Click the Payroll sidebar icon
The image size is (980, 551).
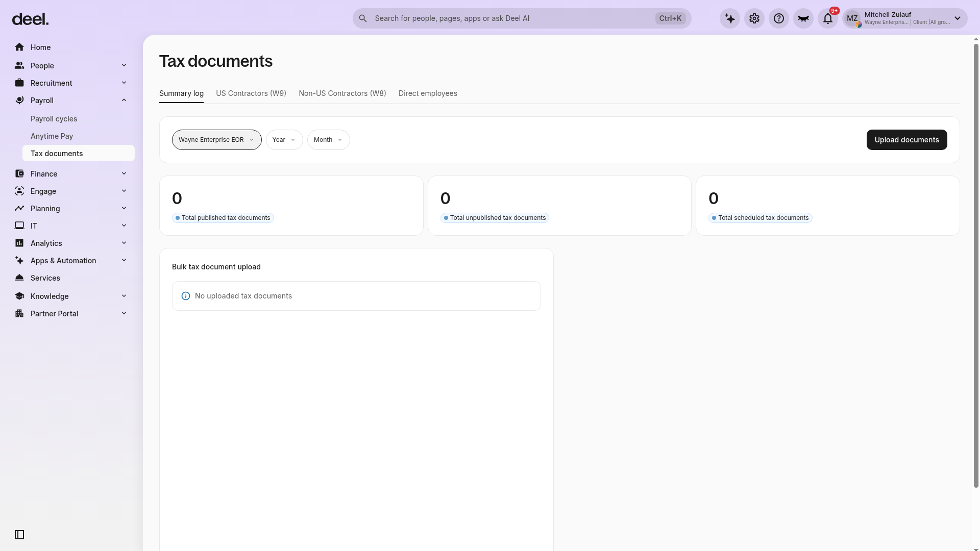19,100
